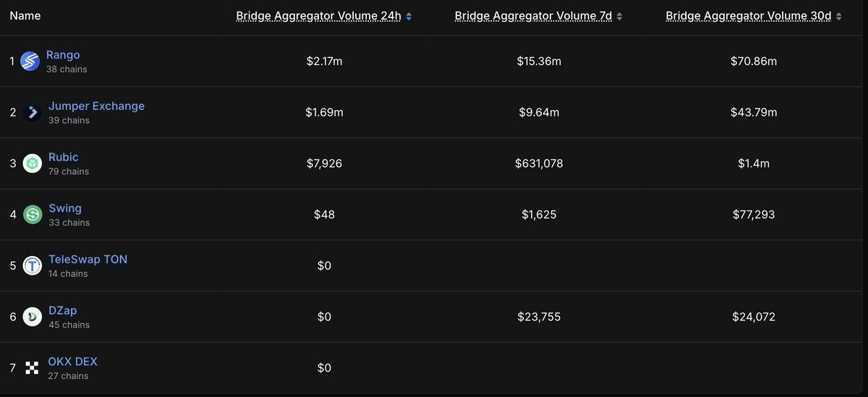Click the Bridge Aggregator Volume 7d header
Image resolution: width=868 pixels, height=397 pixels.
[x=534, y=16]
